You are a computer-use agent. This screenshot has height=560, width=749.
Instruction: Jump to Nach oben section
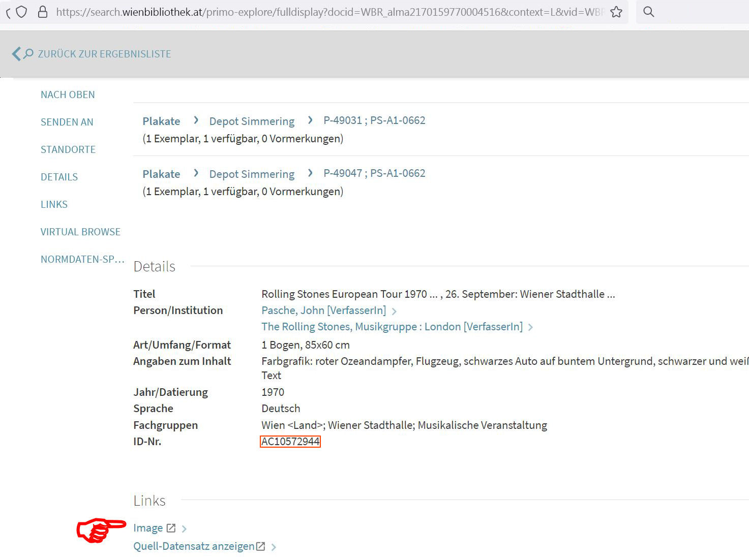68,95
